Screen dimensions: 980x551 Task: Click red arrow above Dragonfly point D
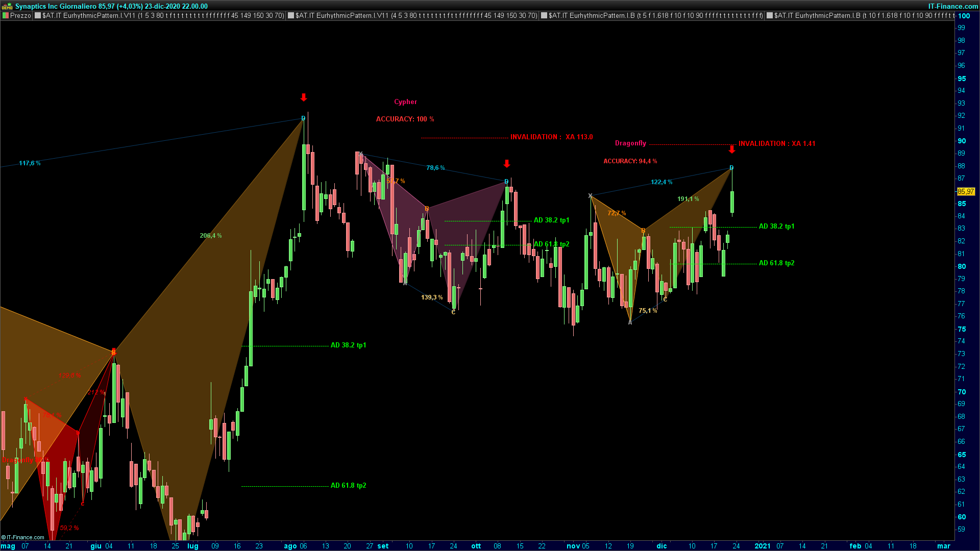coord(732,149)
